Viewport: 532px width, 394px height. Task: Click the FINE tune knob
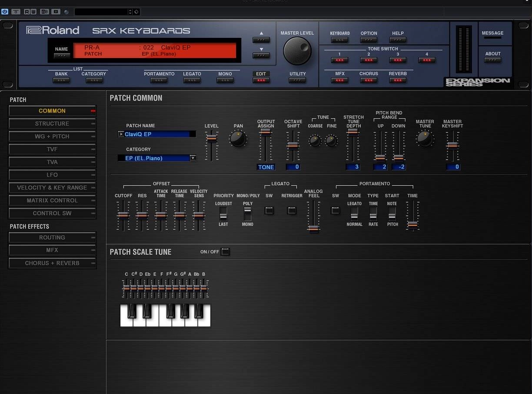tap(332, 140)
